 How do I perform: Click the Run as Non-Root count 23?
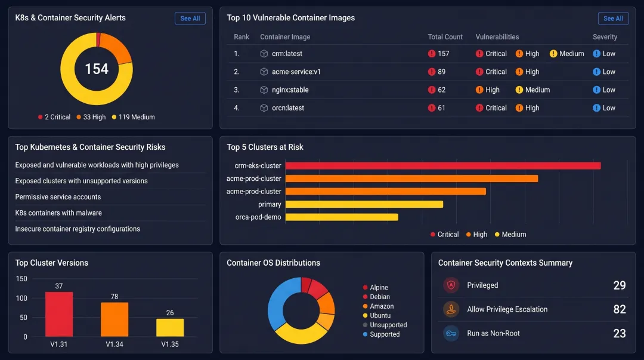(620, 333)
